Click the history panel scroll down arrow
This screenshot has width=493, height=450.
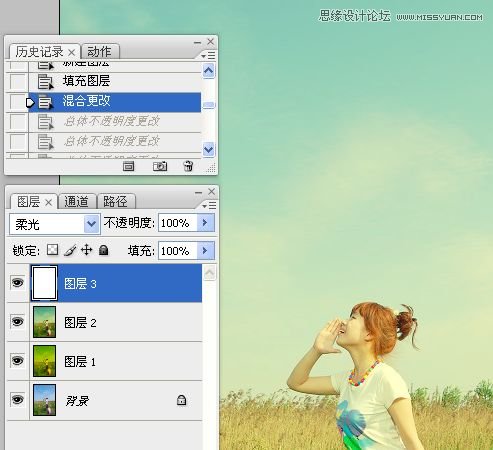(x=209, y=149)
